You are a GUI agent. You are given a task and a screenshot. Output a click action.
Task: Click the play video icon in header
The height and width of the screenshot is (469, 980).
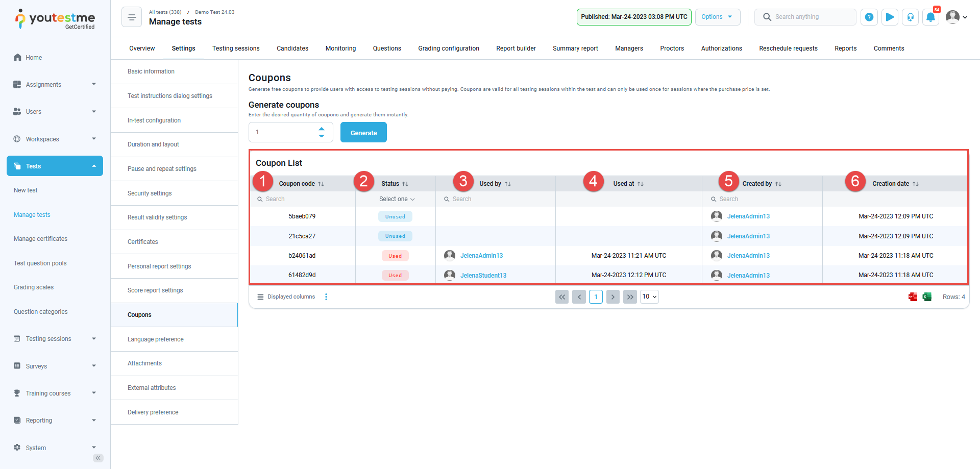[x=890, y=17]
